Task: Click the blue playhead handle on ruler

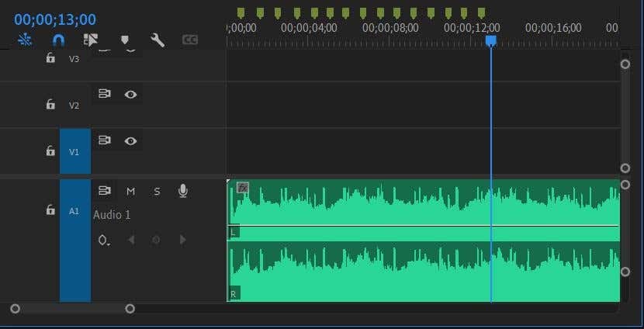Action: (x=491, y=40)
